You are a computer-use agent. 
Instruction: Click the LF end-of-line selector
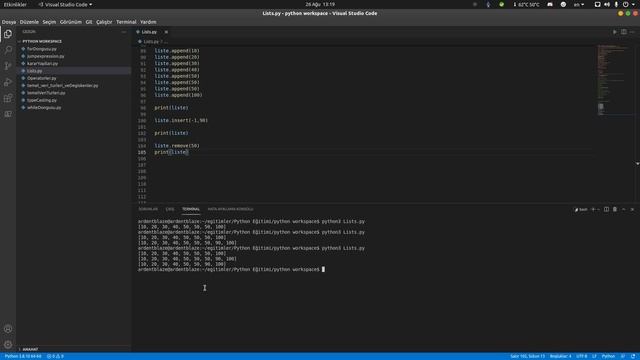[594, 356]
